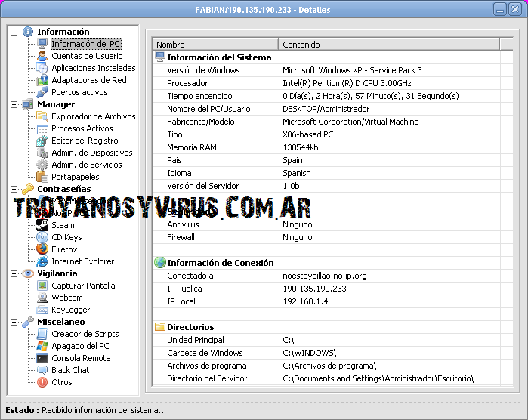The width and height of the screenshot is (528, 420).
Task: Click the computer icon beside Información del PC
Action: click(x=42, y=44)
